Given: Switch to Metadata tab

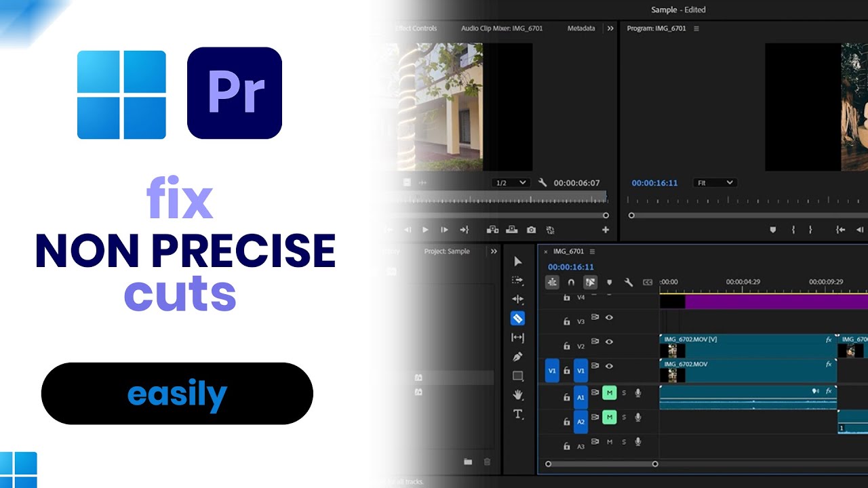Looking at the screenshot, I should 581,28.
